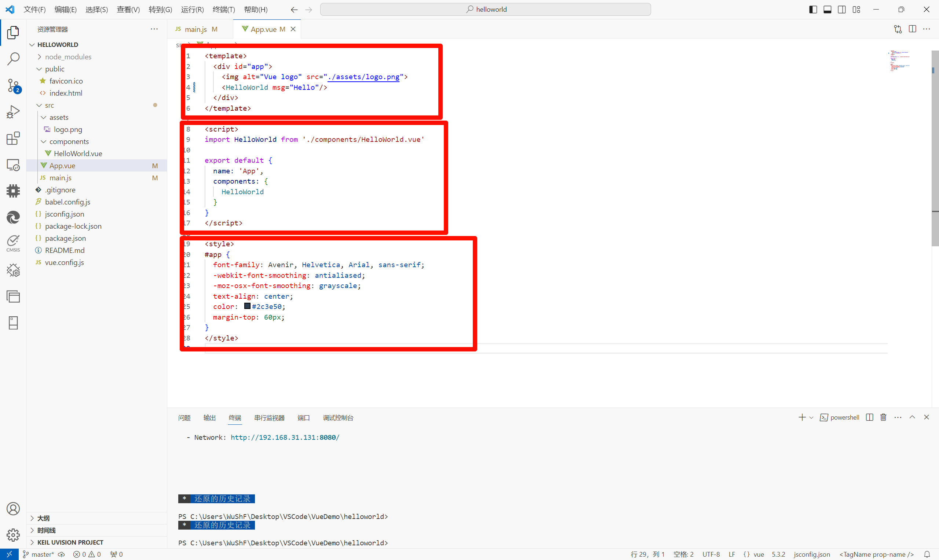
Task: Open the Extensions view
Action: coord(13,138)
